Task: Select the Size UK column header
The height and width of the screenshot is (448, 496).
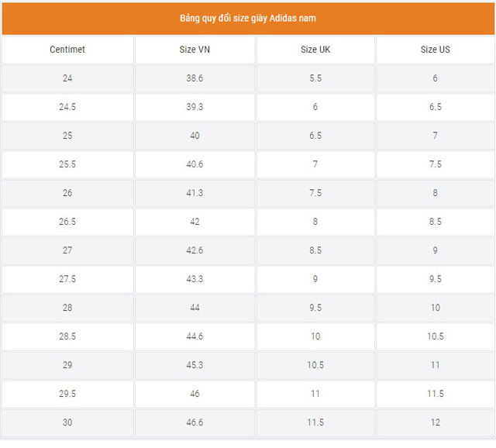Action: [315, 50]
